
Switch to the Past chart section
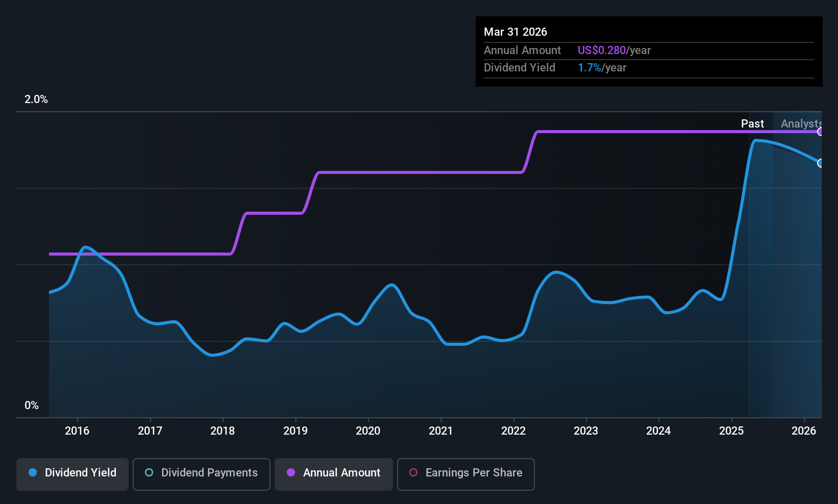(x=753, y=123)
